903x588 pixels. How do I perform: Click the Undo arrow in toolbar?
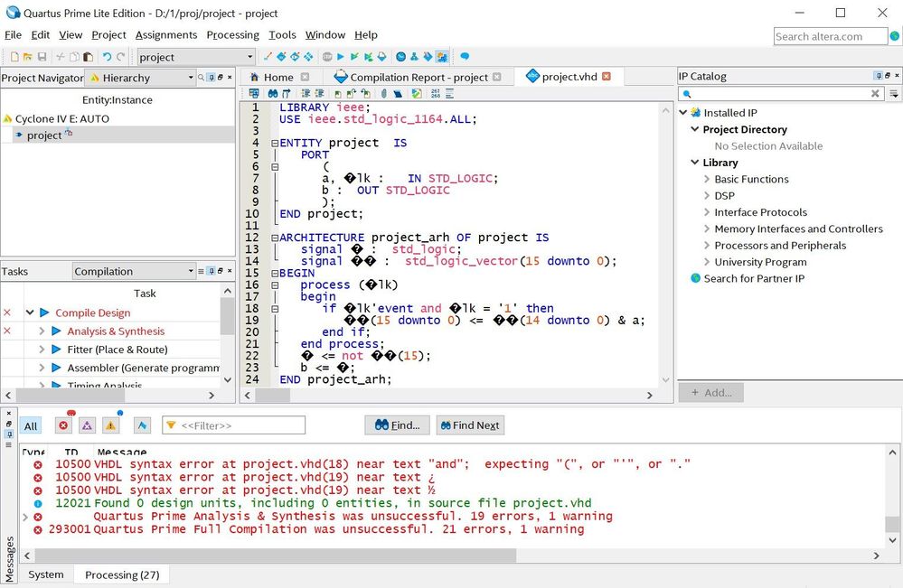click(x=107, y=57)
